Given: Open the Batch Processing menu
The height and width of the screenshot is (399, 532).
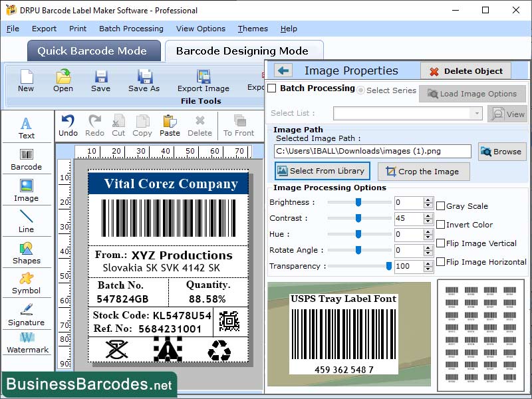Looking at the screenshot, I should coord(132,29).
